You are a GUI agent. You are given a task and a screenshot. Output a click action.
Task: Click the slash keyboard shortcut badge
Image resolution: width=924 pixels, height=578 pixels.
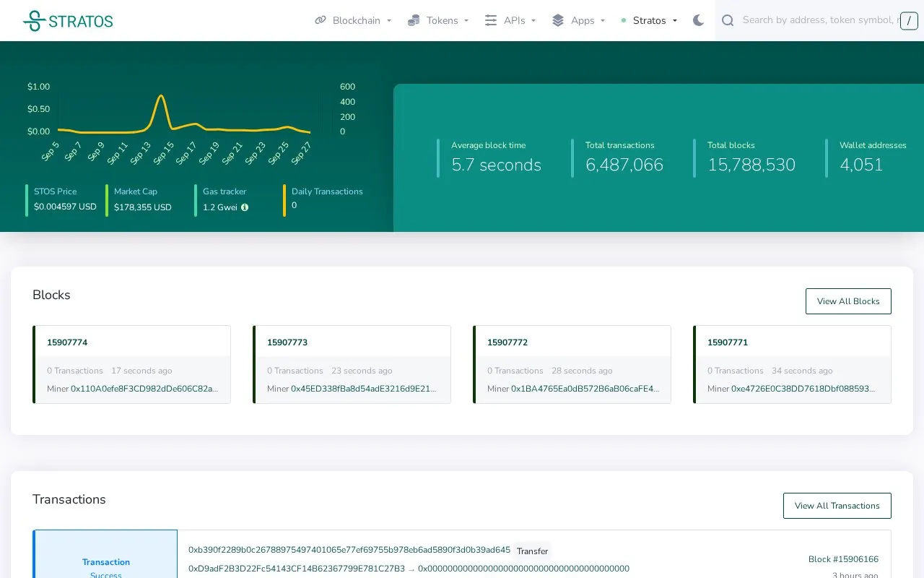[909, 21]
